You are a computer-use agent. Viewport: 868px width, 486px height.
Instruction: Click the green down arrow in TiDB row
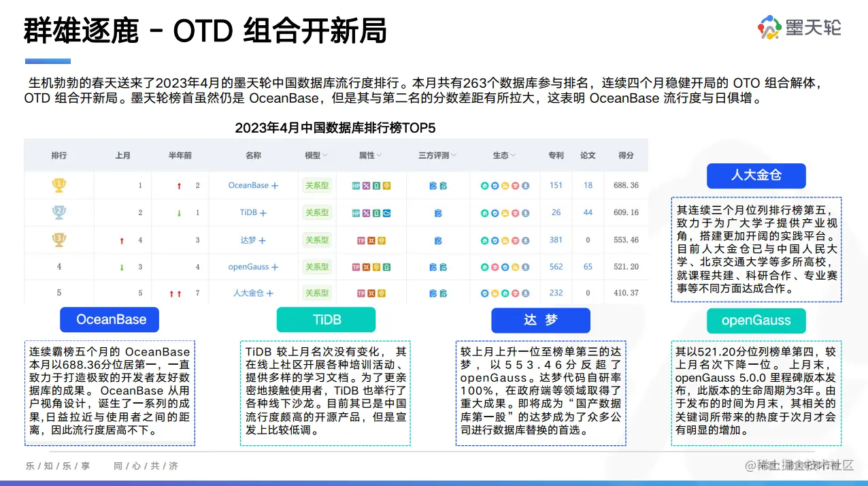179,213
